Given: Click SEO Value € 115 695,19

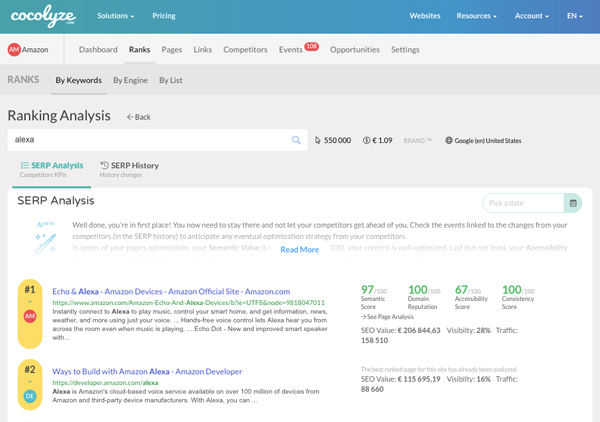Looking at the screenshot, I should coord(401,379).
